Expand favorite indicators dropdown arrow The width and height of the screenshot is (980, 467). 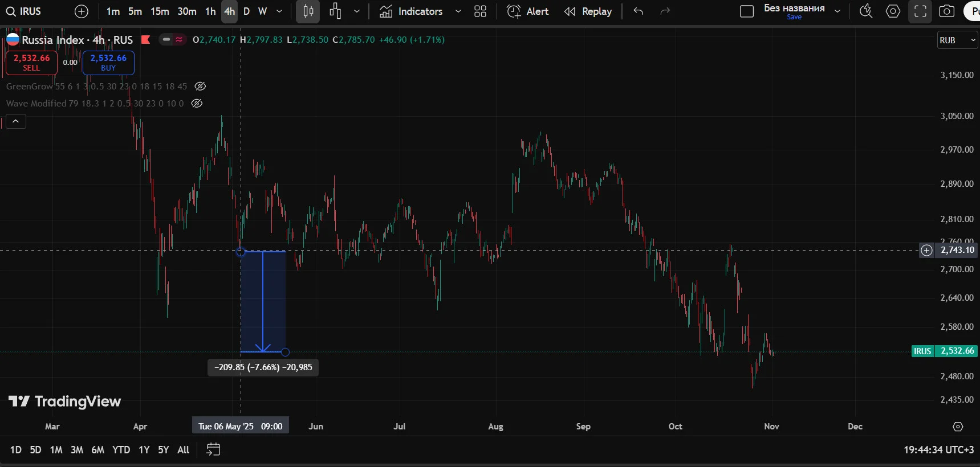(x=458, y=11)
